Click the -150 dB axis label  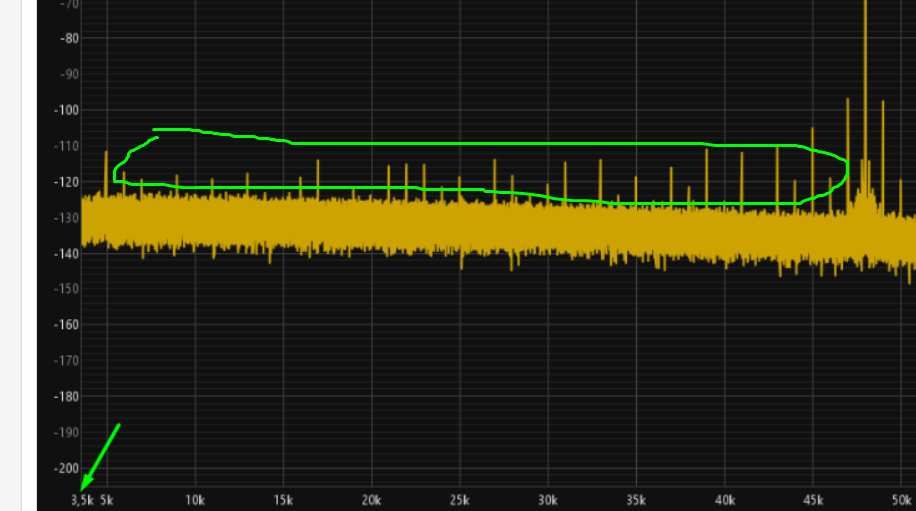point(66,289)
